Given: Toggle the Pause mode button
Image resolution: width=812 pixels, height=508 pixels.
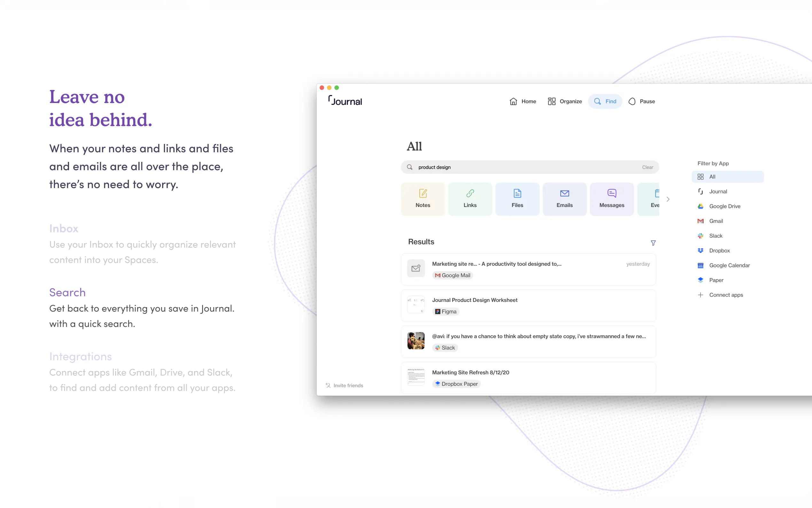Looking at the screenshot, I should tap(642, 101).
